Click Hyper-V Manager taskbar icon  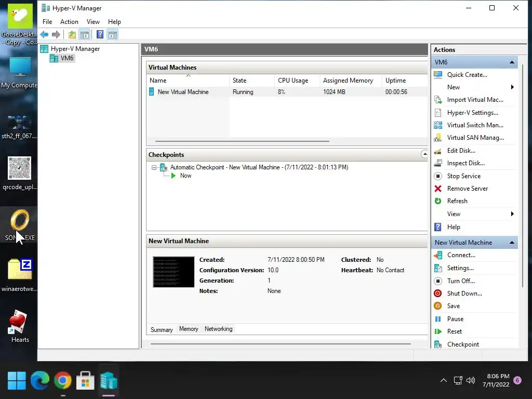(x=109, y=381)
